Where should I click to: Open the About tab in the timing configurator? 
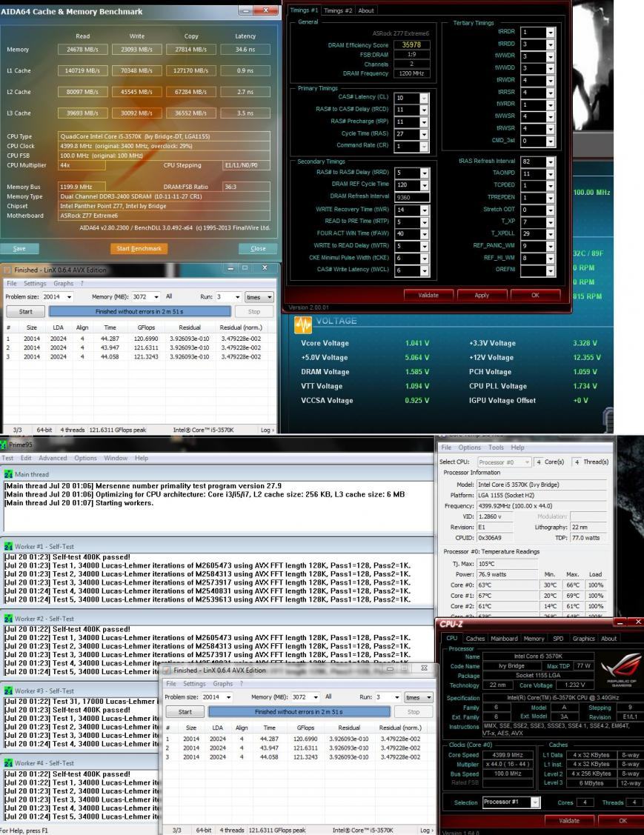tap(365, 10)
